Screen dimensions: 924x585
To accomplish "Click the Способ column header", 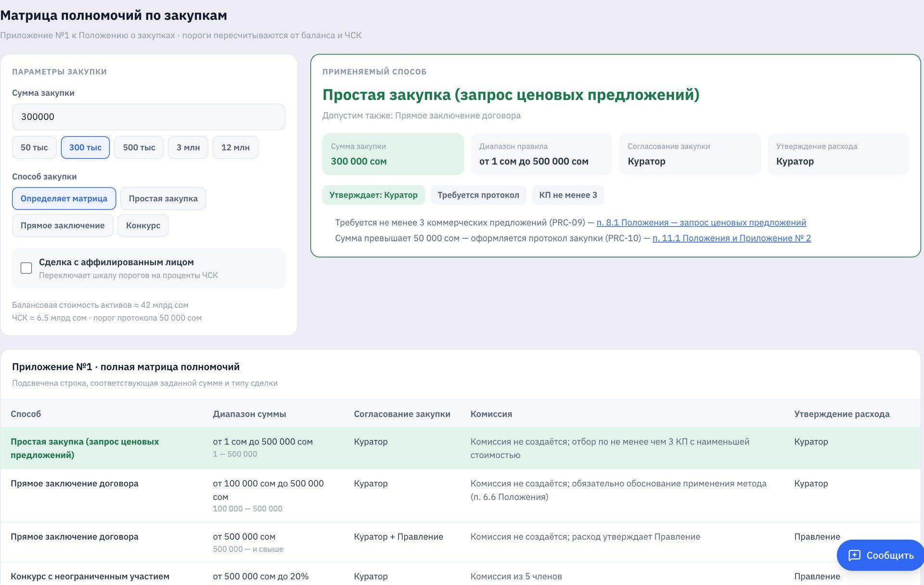I will coord(26,414).
